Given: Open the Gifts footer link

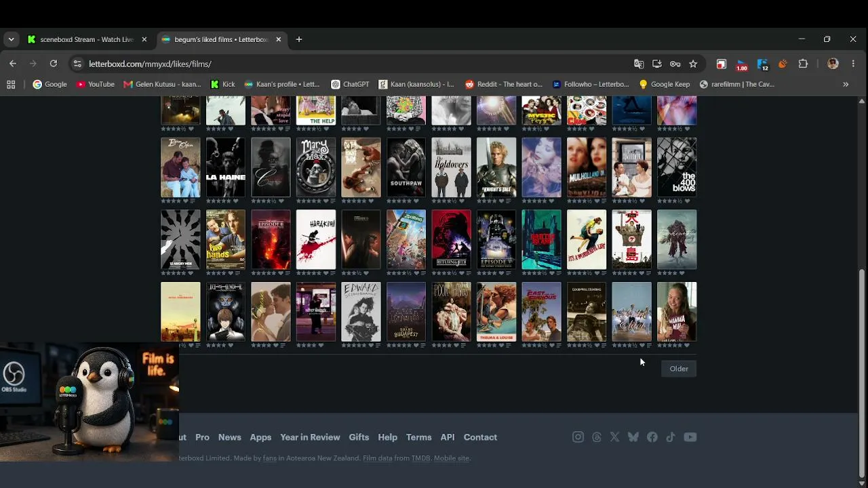Looking at the screenshot, I should 359,437.
